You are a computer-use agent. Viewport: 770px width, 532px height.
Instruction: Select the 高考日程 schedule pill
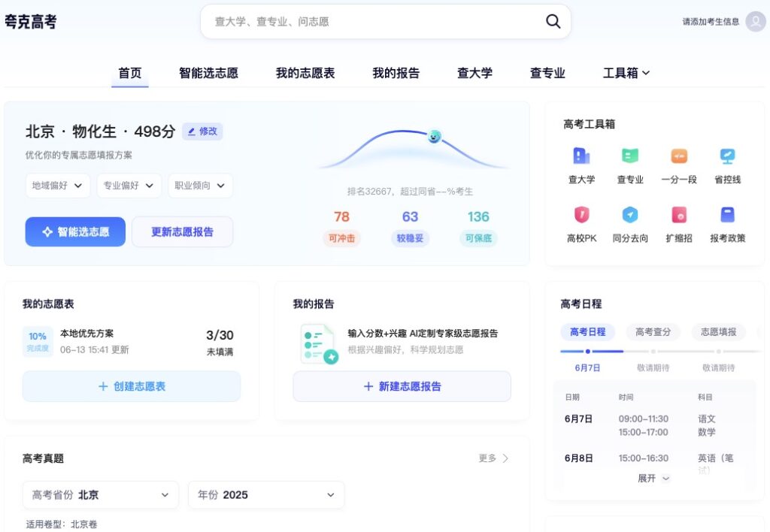(587, 332)
